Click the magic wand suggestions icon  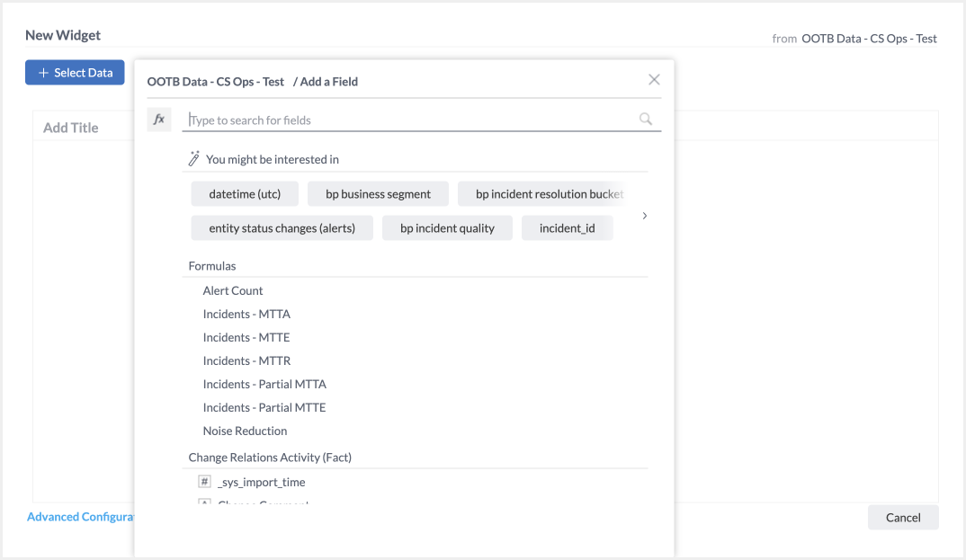tap(193, 159)
